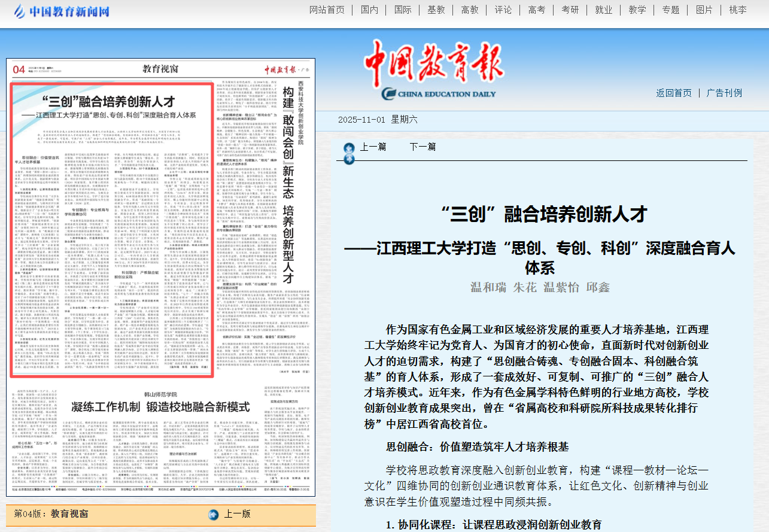Click the left-arrow icon beside 上一篇
This screenshot has height=532, width=769.
(348, 148)
